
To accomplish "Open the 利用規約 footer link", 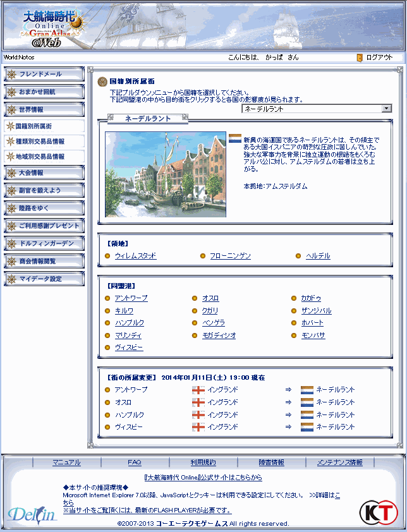I will coord(203,462).
